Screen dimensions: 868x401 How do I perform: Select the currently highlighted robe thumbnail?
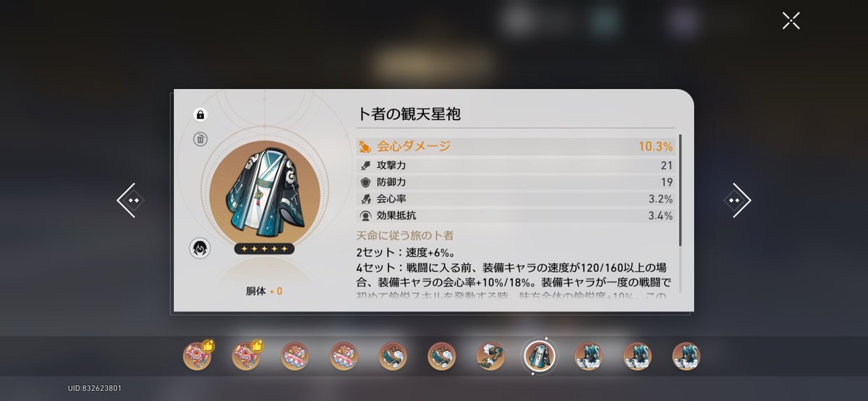pyautogui.click(x=539, y=355)
